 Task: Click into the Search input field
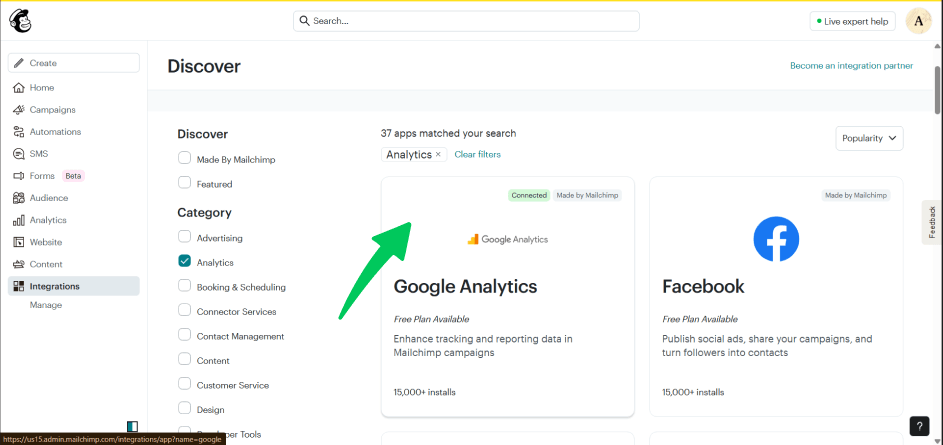click(x=466, y=21)
